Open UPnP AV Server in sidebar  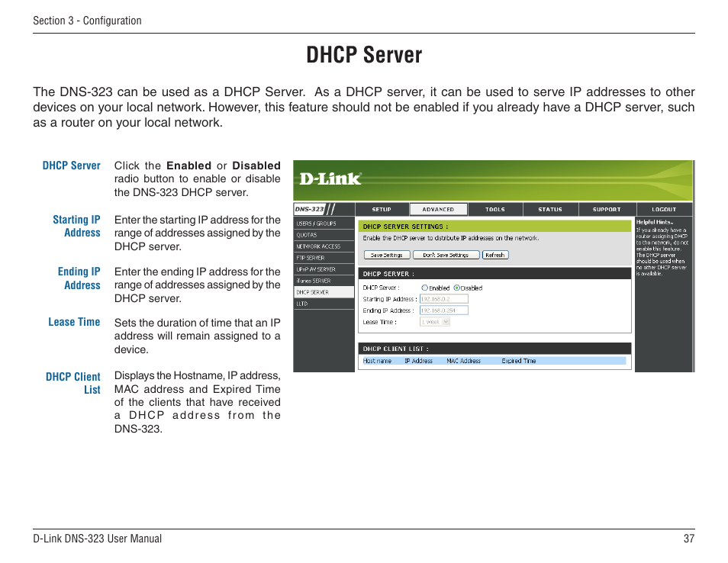tap(324, 269)
